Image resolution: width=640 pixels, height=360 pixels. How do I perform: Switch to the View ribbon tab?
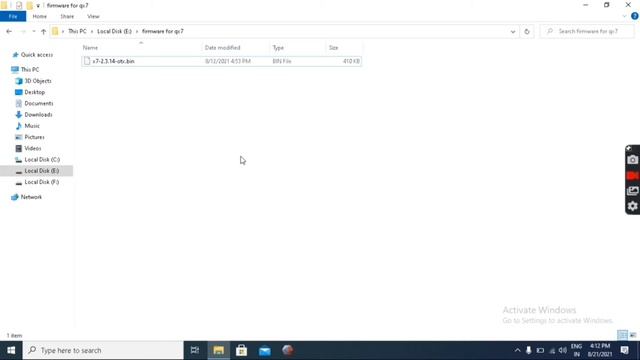[x=93, y=16]
